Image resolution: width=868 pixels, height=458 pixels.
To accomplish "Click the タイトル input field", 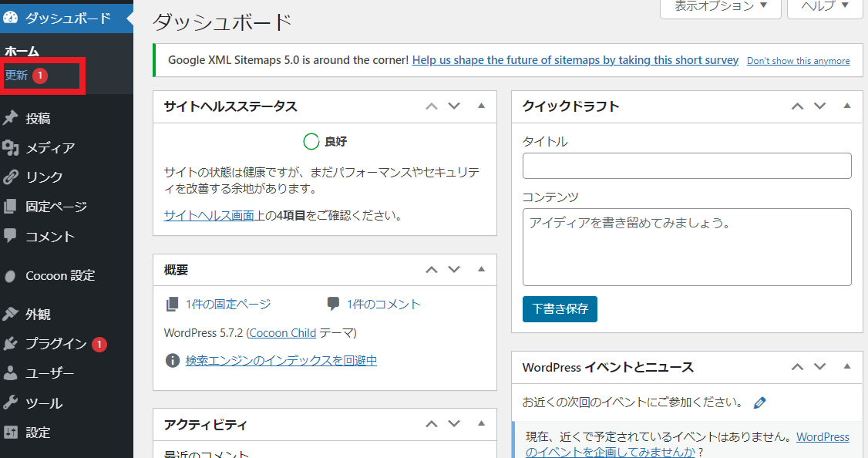I will tap(687, 166).
